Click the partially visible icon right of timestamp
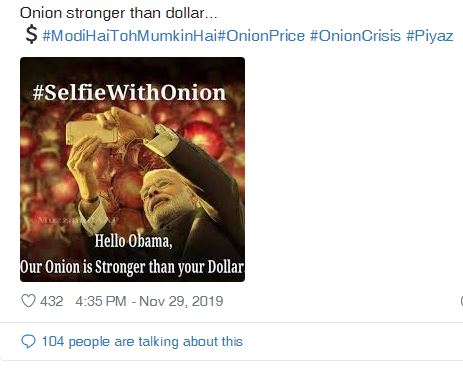This screenshot has width=463, height=371. [462, 301]
